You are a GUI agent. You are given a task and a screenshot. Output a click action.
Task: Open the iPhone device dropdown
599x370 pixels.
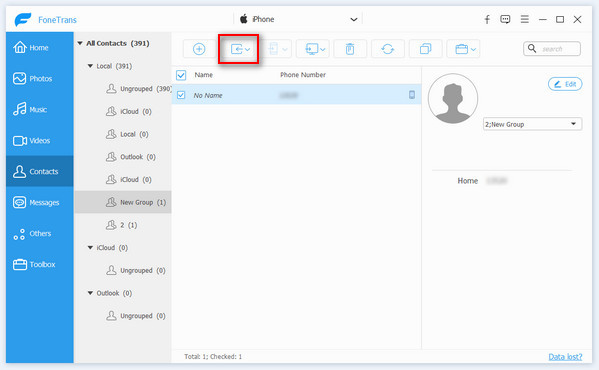(x=298, y=19)
